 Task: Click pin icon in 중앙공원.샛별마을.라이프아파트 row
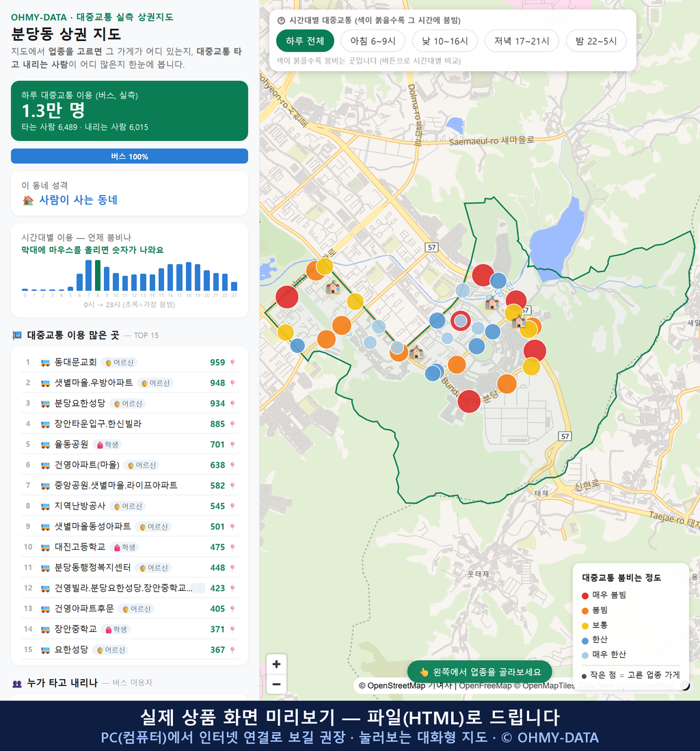(x=232, y=486)
